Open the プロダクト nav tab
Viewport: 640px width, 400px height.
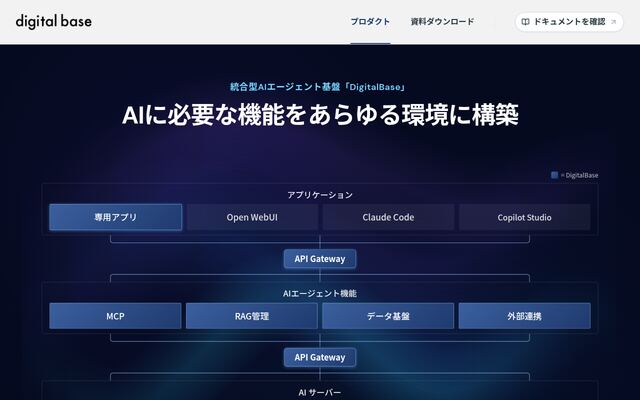[370, 22]
